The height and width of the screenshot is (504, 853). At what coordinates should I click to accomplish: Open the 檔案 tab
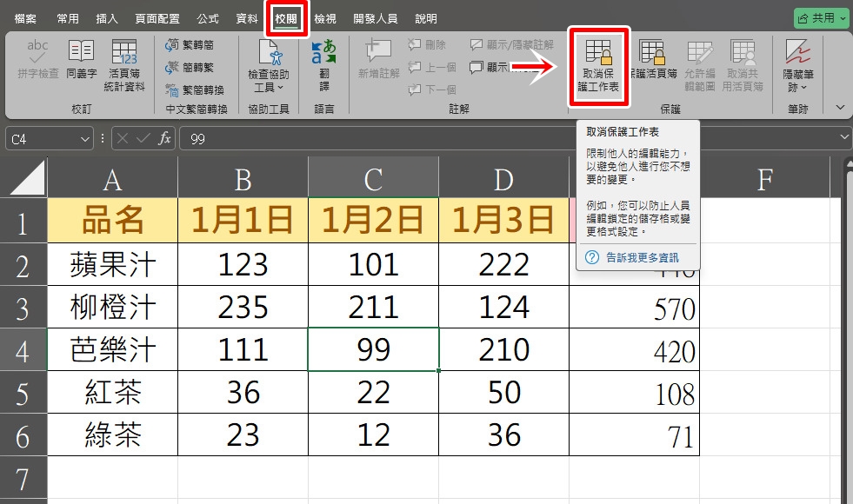[25, 19]
